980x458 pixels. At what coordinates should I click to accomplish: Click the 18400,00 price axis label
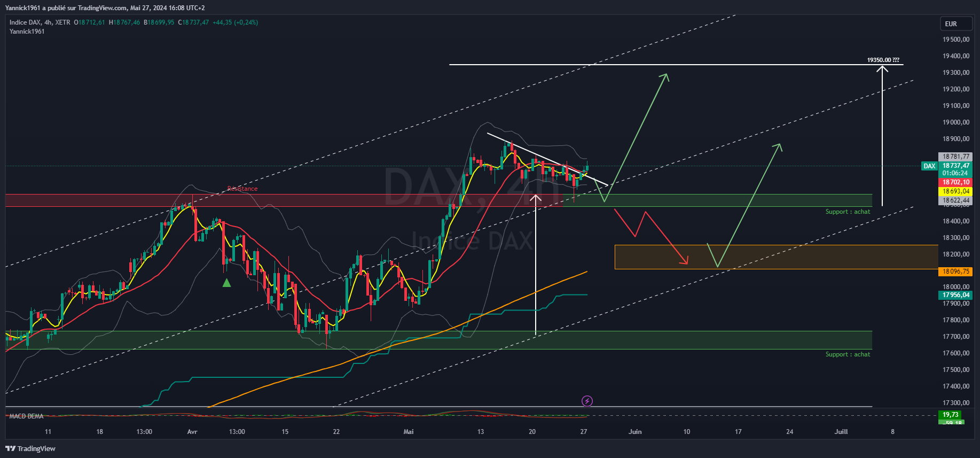(x=956, y=221)
